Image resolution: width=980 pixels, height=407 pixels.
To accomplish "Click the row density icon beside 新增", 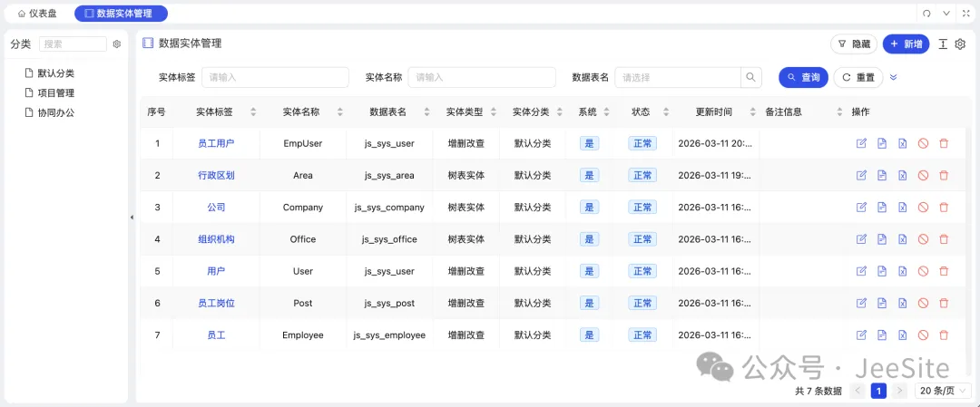I will (x=943, y=44).
